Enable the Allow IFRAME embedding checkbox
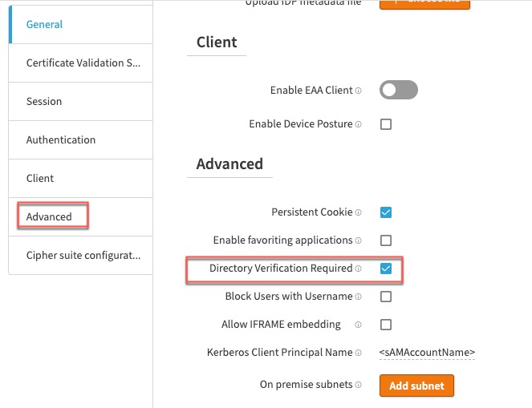This screenshot has height=408, width=532. pyautogui.click(x=386, y=325)
